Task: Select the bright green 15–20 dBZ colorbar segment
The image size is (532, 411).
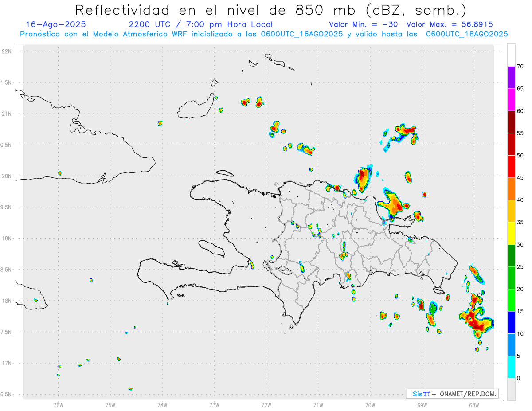Action: pos(511,300)
